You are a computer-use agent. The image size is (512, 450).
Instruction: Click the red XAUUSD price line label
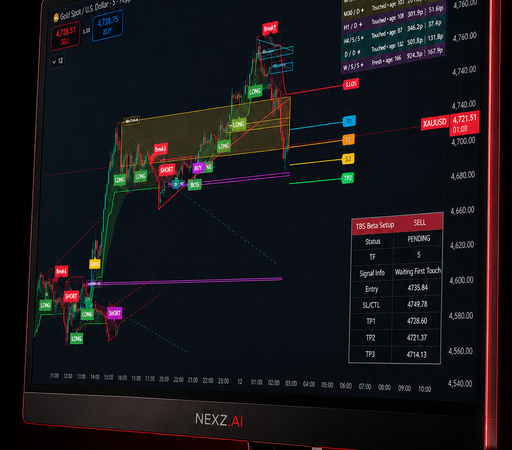pyautogui.click(x=435, y=123)
